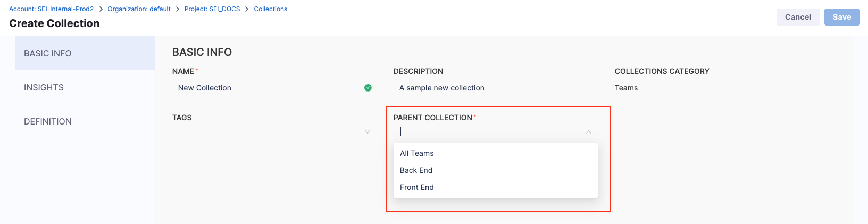Open the Collections breadcrumb link
The height and width of the screenshot is (224, 868).
270,9
